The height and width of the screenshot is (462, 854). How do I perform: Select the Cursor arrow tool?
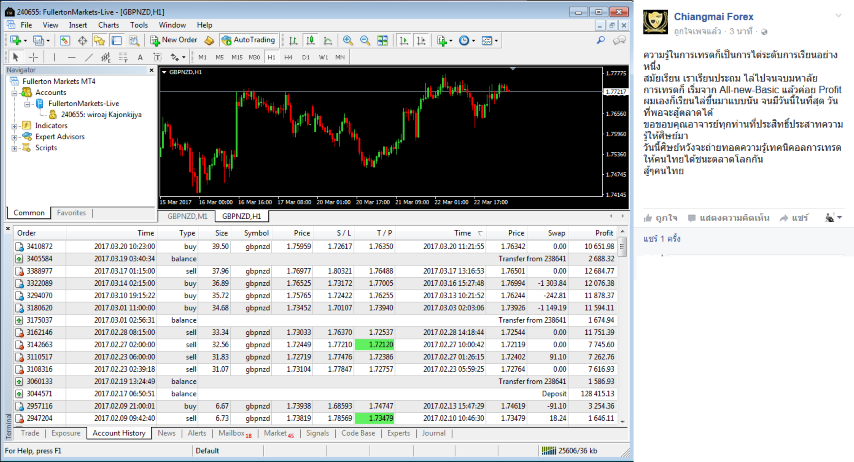coord(16,57)
